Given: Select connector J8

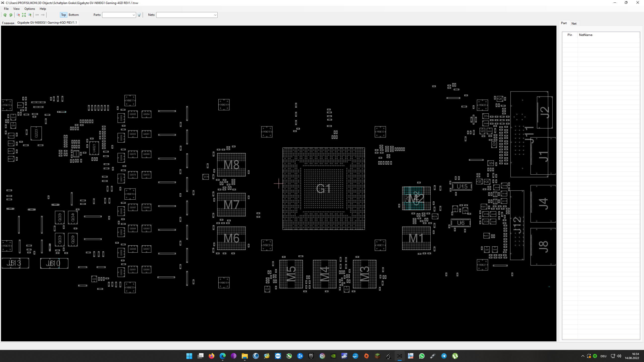Looking at the screenshot, I should pyautogui.click(x=543, y=247).
